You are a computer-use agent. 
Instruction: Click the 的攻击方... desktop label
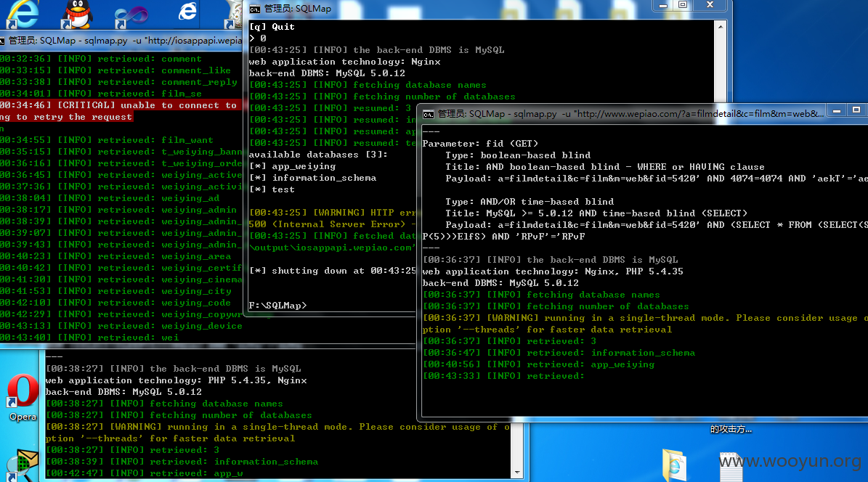pos(731,429)
